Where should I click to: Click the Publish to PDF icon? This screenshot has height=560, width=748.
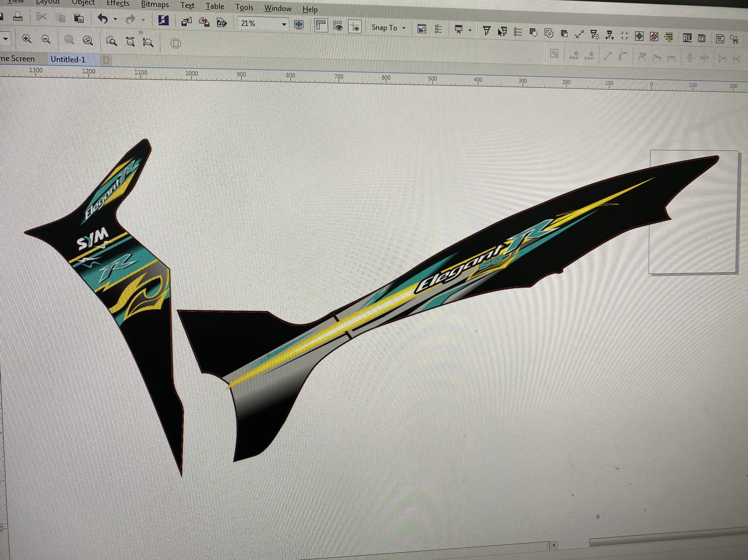[x=222, y=22]
